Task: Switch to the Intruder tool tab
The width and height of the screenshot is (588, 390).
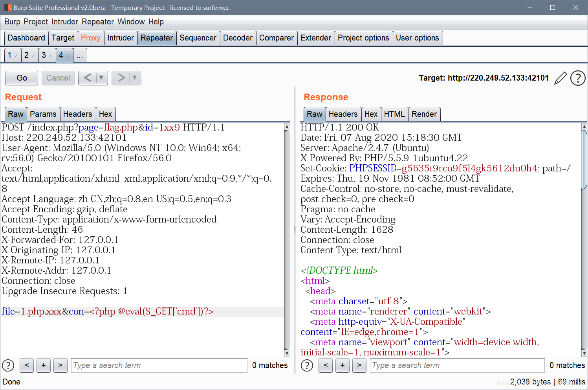Action: pos(121,38)
